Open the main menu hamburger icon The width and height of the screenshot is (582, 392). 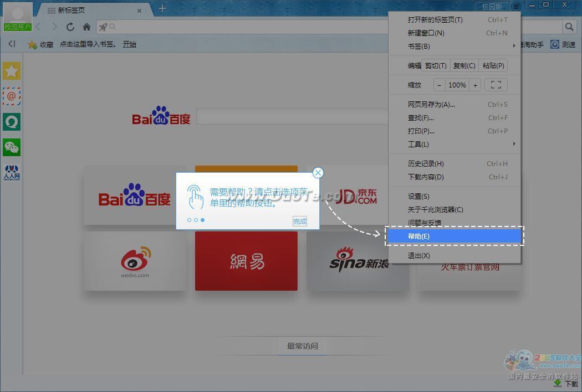click(x=516, y=6)
